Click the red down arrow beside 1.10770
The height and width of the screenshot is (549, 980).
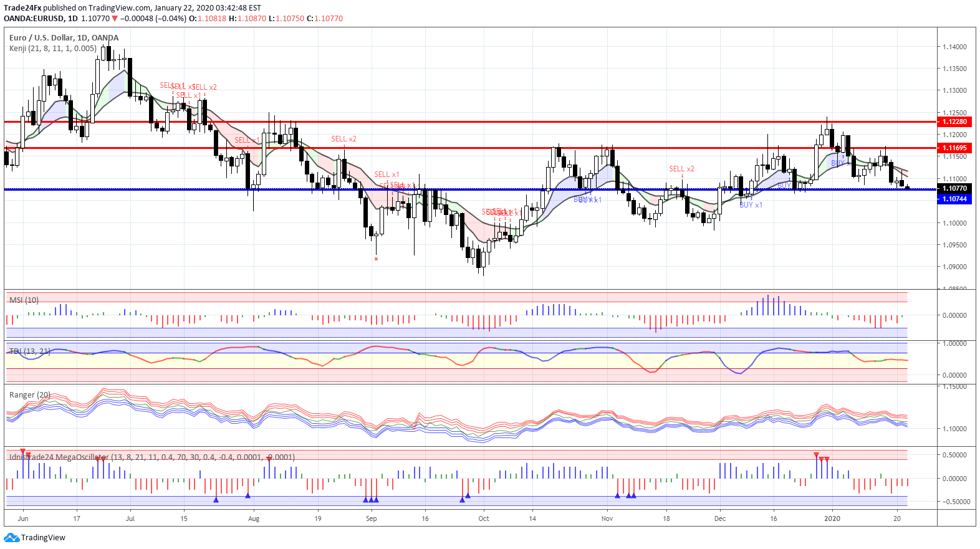[x=115, y=19]
